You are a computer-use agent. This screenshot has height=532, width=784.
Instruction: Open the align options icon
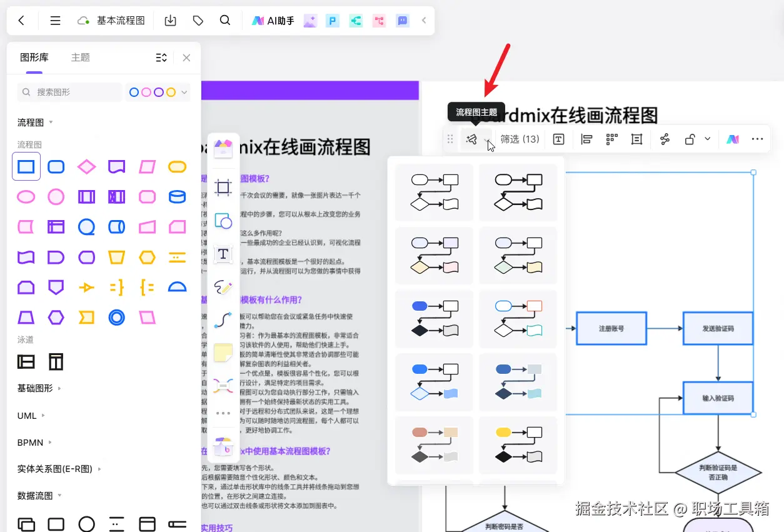click(586, 139)
